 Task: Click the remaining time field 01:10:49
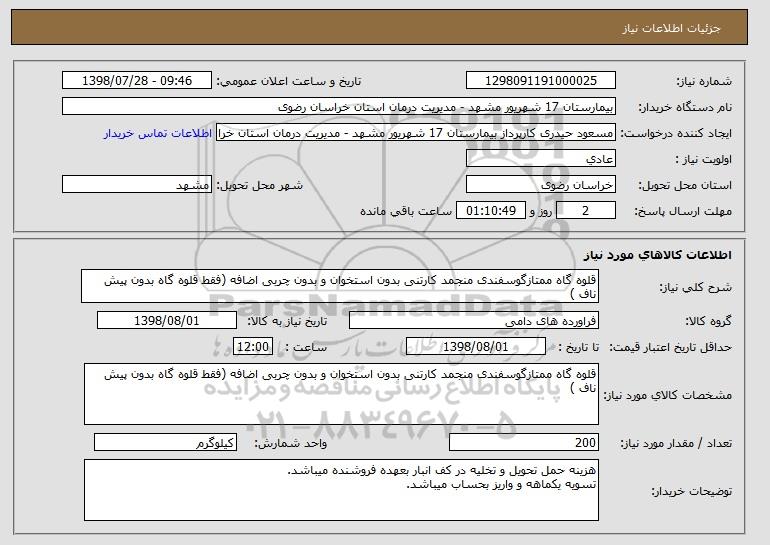pyautogui.click(x=491, y=211)
